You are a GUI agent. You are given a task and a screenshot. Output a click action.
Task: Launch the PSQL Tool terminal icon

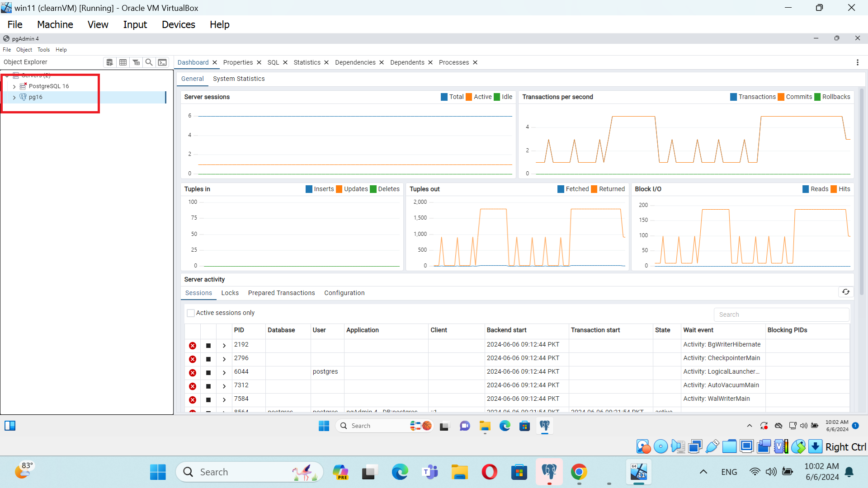pos(162,62)
